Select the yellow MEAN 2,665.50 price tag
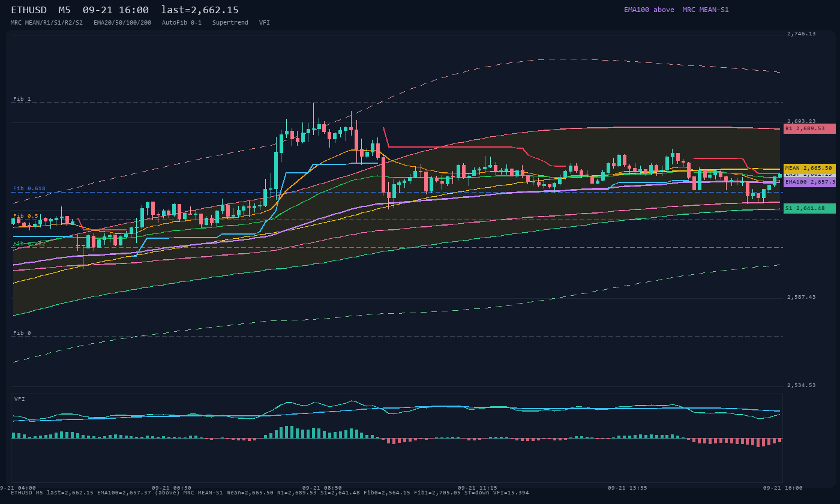The height and width of the screenshot is (504, 840). pyautogui.click(x=809, y=168)
